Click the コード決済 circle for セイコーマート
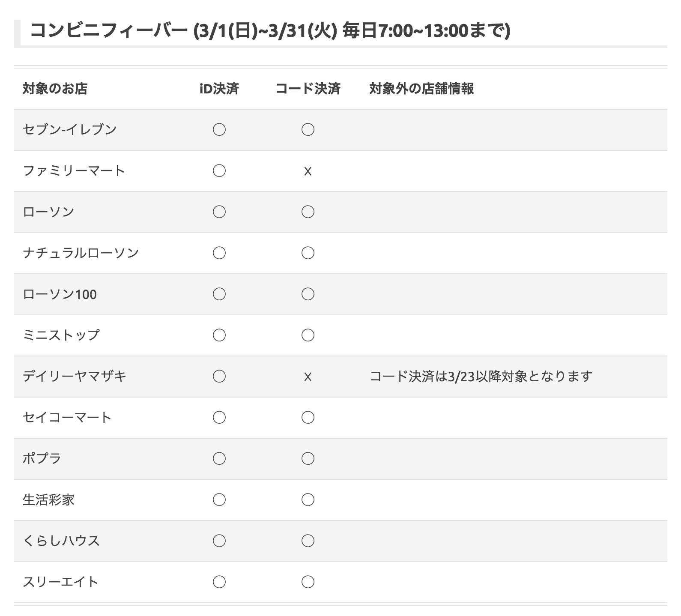The image size is (681, 616). tap(308, 417)
